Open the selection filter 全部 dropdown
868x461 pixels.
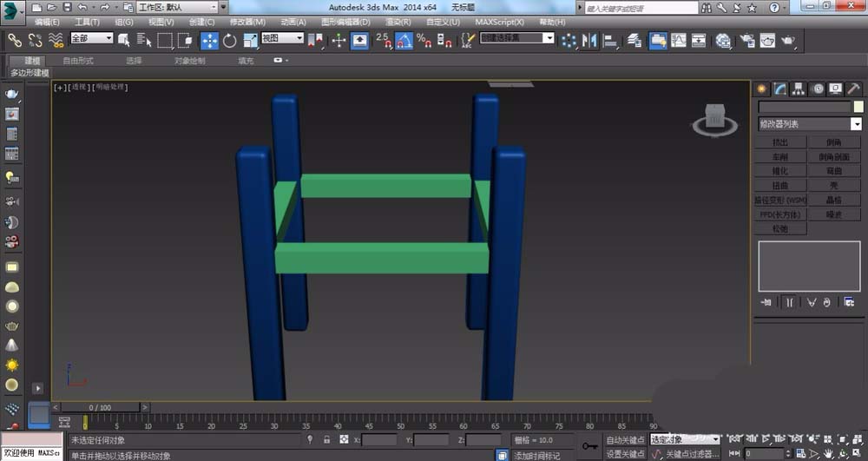(91, 39)
